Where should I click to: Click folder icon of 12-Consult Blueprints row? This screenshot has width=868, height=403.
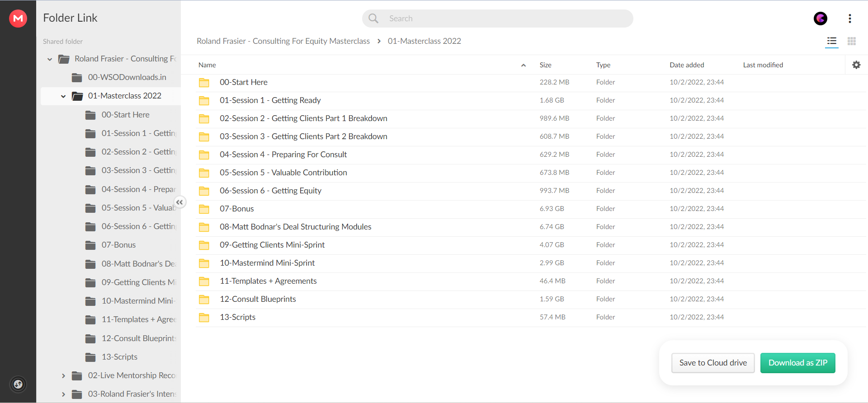(x=204, y=299)
